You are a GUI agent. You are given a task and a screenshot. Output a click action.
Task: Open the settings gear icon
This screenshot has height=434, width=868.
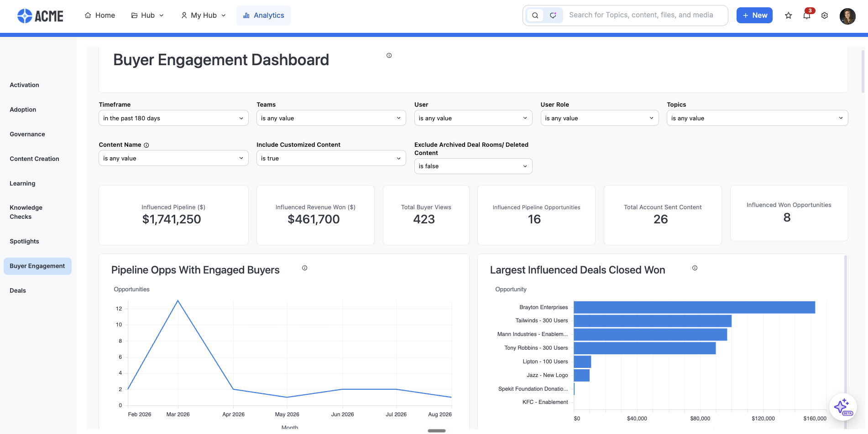[x=825, y=15]
